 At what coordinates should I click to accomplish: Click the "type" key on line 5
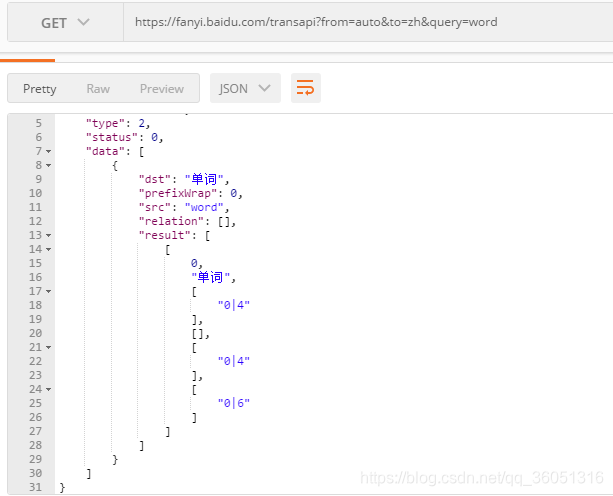click(x=106, y=123)
